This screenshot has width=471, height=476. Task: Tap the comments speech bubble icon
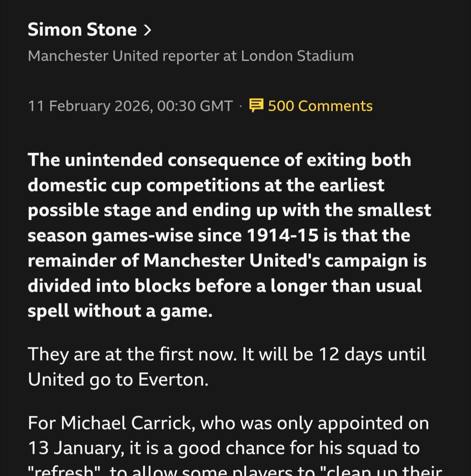pyautogui.click(x=256, y=105)
